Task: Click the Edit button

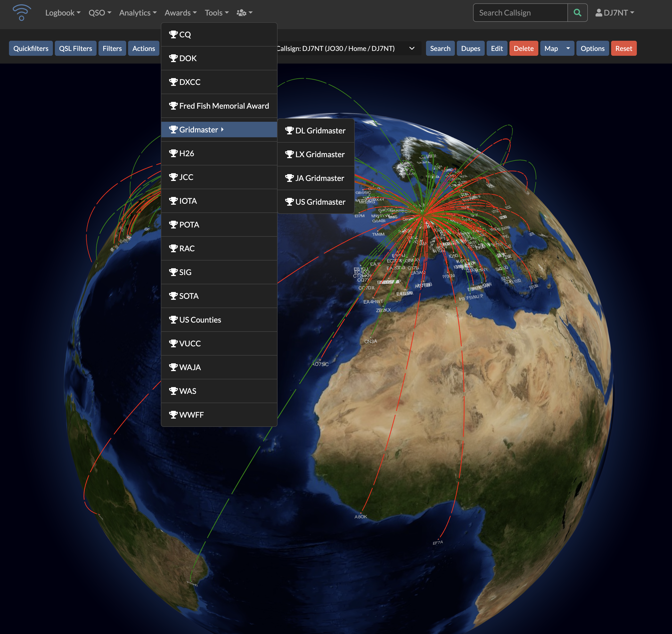Action: [x=497, y=48]
